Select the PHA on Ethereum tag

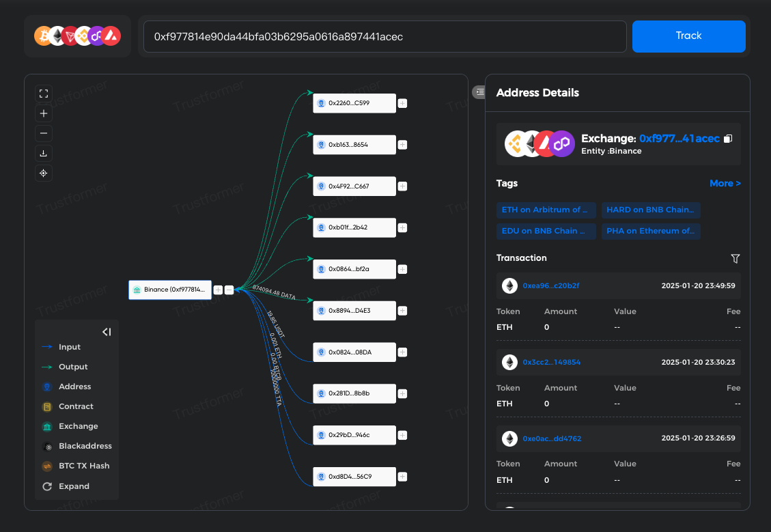pyautogui.click(x=651, y=231)
